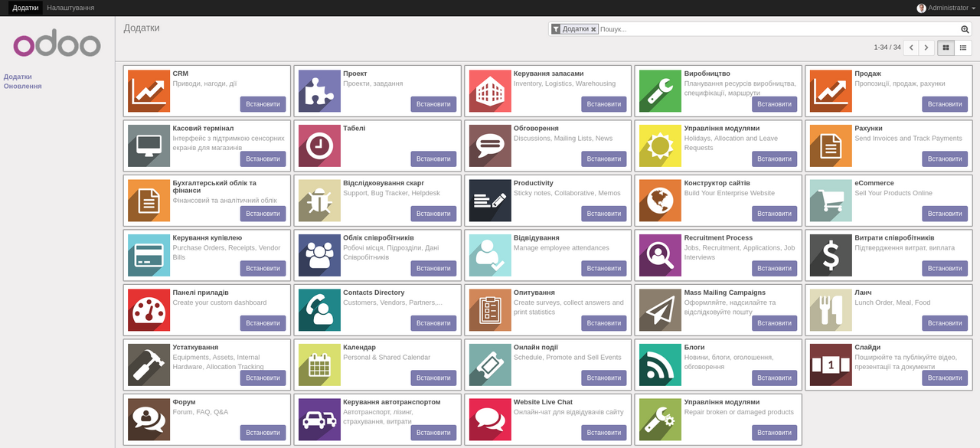Image resolution: width=980 pixels, height=448 pixels.
Task: Click the Конструктор сайтів globe icon
Action: [660, 201]
